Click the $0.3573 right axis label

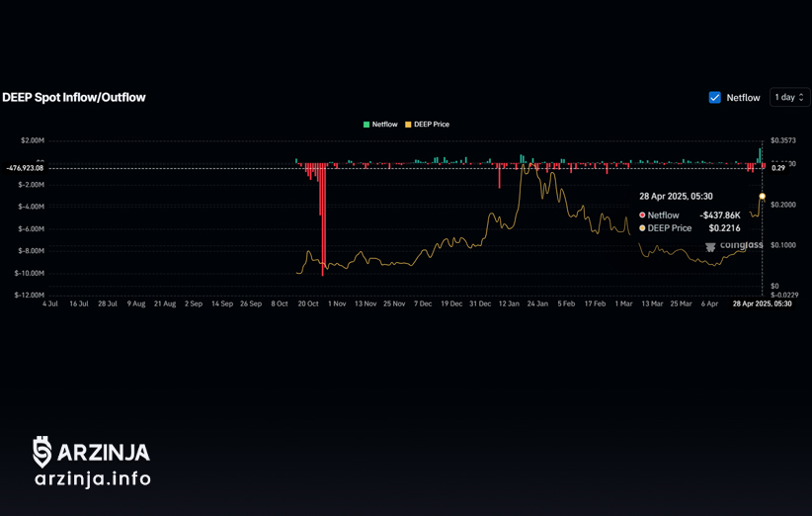tap(783, 140)
